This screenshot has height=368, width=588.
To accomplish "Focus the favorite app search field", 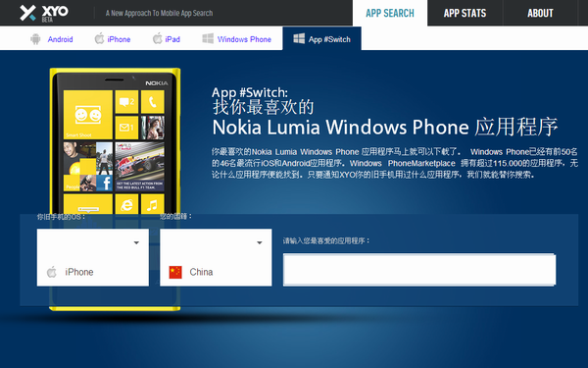I will [x=419, y=270].
